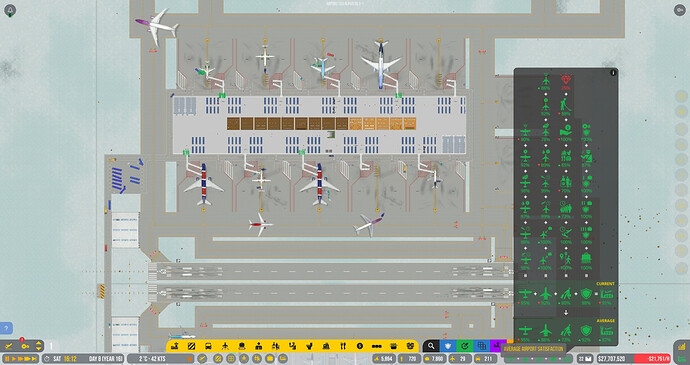Open the blue question mark help button
This screenshot has height=365, width=690.
6,328
